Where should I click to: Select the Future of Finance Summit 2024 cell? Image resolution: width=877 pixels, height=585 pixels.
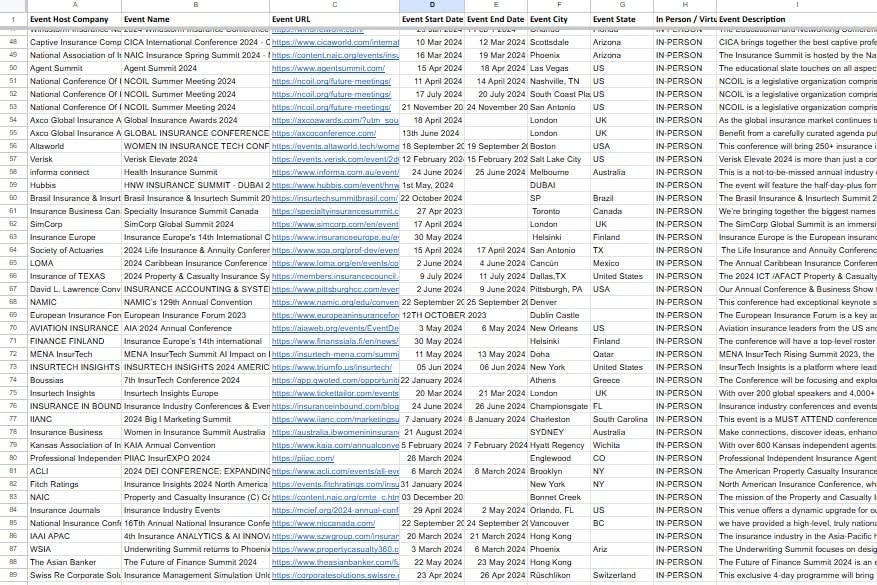(195, 562)
